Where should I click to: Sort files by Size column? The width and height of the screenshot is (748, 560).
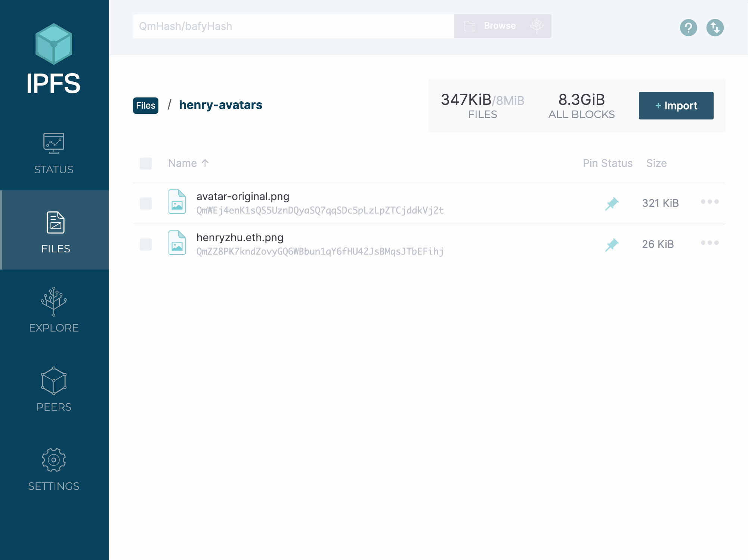pyautogui.click(x=656, y=163)
